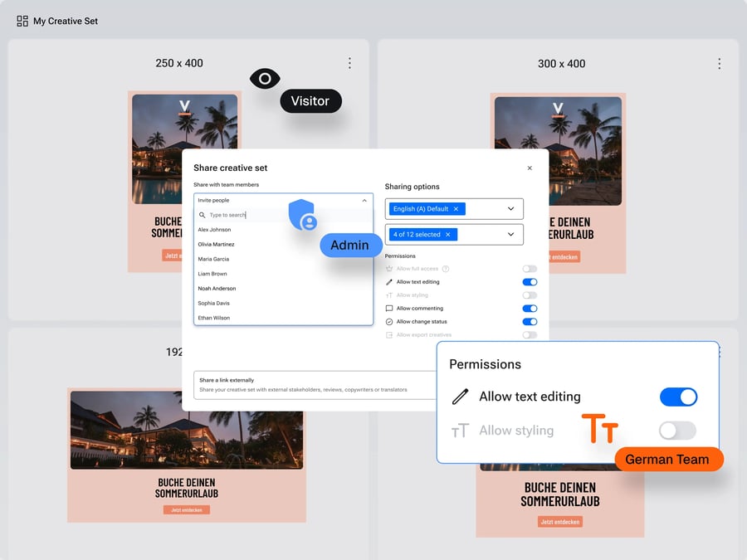This screenshot has height=560, width=747.
Task: Click the Type to search field
Action: 249,215
